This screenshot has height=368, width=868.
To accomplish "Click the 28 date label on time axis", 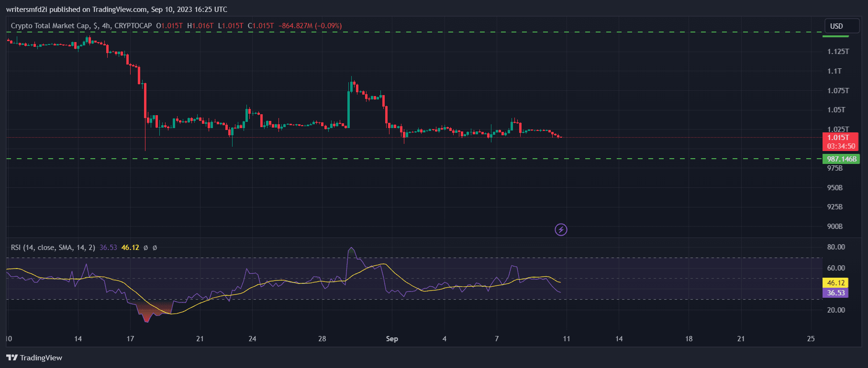I will point(322,339).
